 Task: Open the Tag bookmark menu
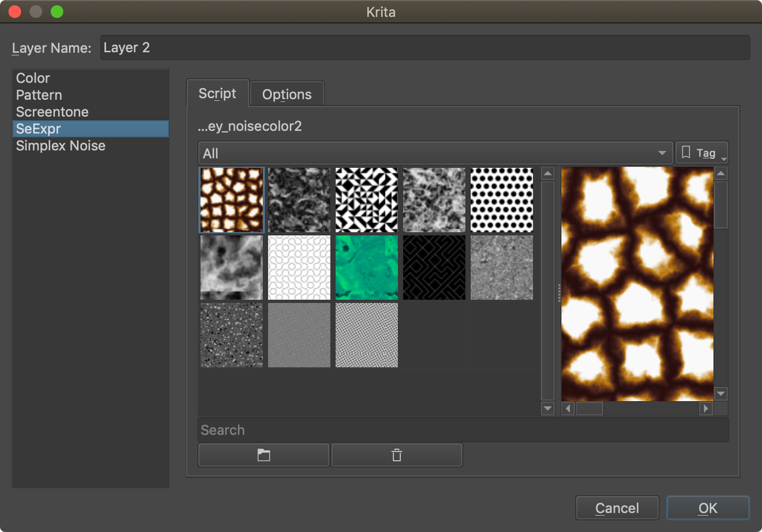point(701,153)
